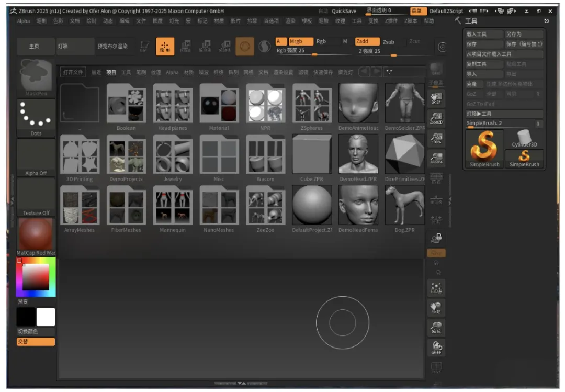This screenshot has width=565, height=392.
Task: Toggle the M material mode button
Action: click(345, 41)
